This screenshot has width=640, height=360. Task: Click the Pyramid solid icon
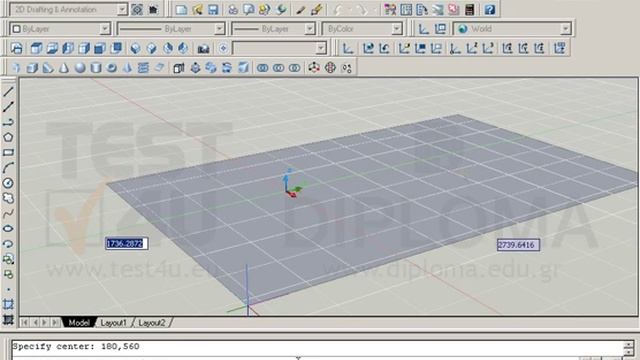(x=127, y=68)
